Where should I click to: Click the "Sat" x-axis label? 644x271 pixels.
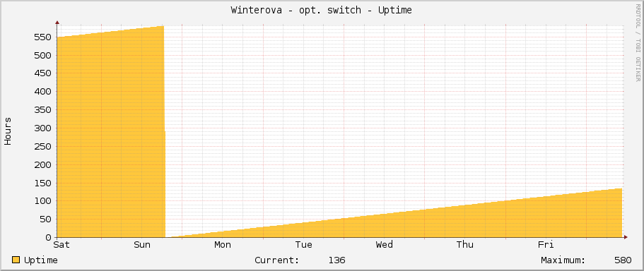(x=62, y=245)
